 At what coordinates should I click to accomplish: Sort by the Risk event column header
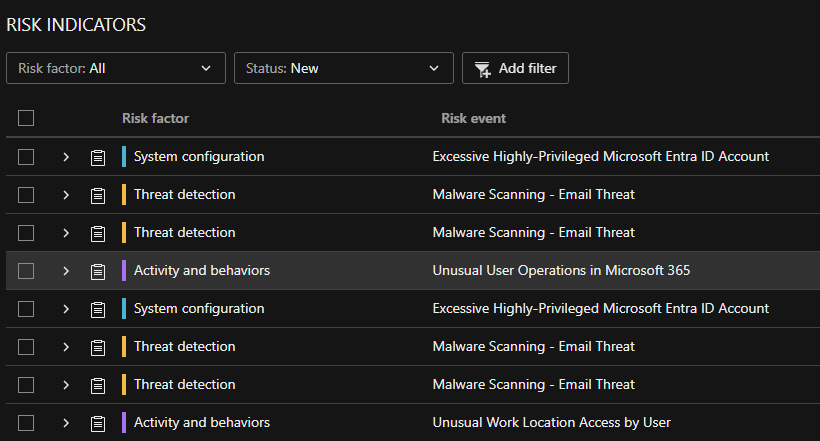pos(473,118)
